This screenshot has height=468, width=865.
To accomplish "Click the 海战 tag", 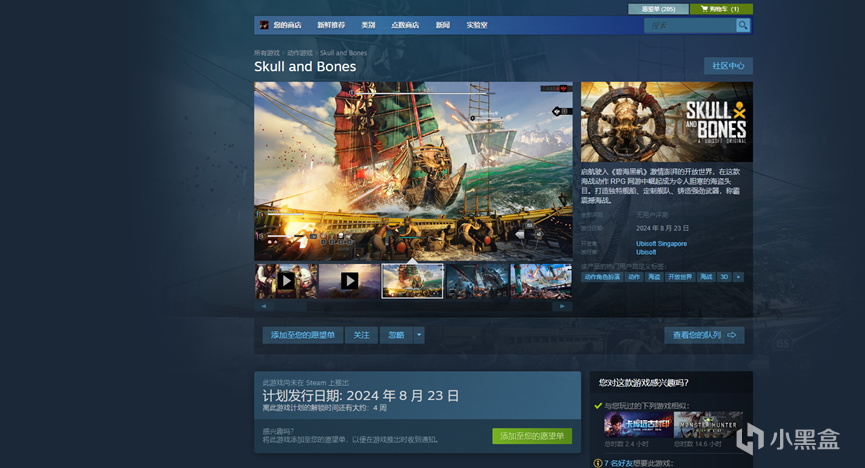I will click(707, 277).
